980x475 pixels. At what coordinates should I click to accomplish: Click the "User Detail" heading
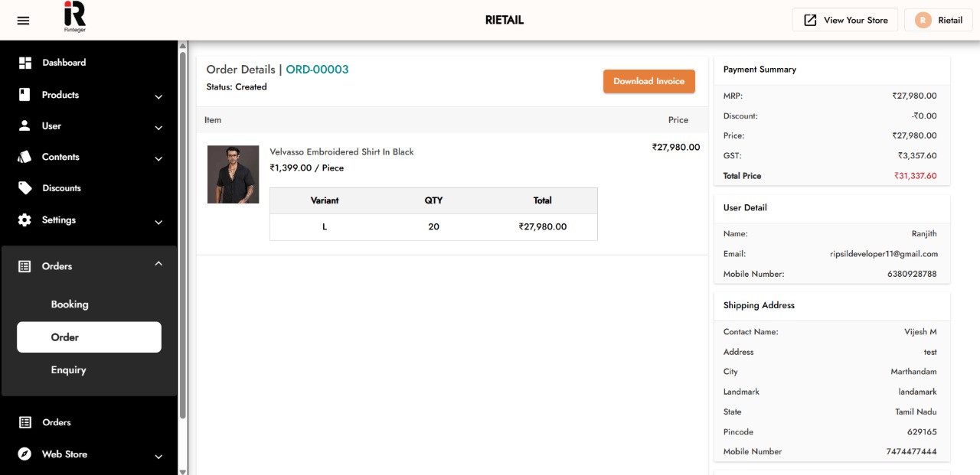[x=745, y=208]
